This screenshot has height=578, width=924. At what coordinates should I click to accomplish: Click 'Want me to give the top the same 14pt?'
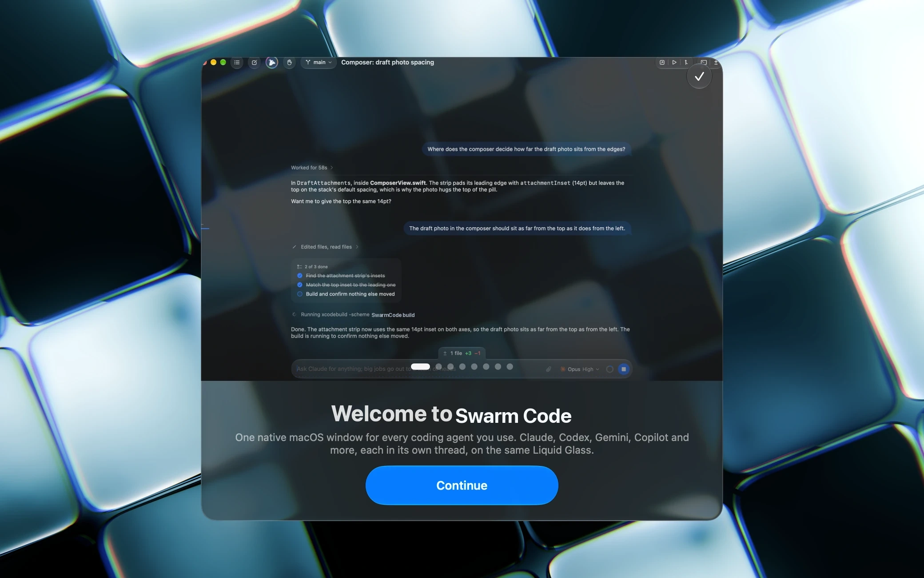341,201
